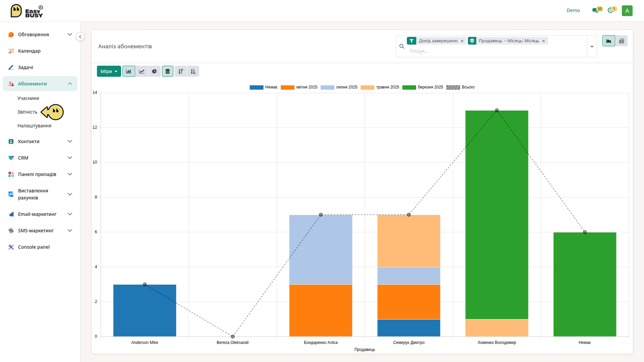This screenshot has width=644, height=362.
Task: Sort chart in ascending order
Action: tap(193, 71)
